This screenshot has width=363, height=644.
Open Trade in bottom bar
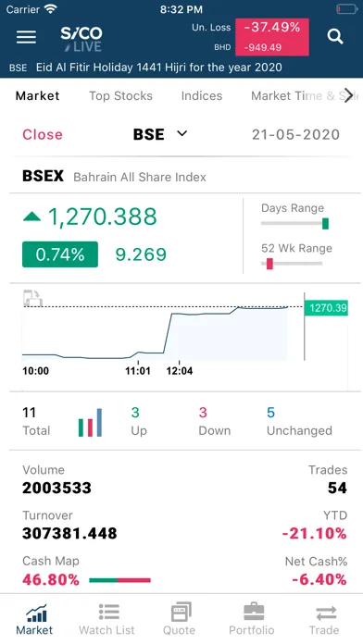(324, 619)
